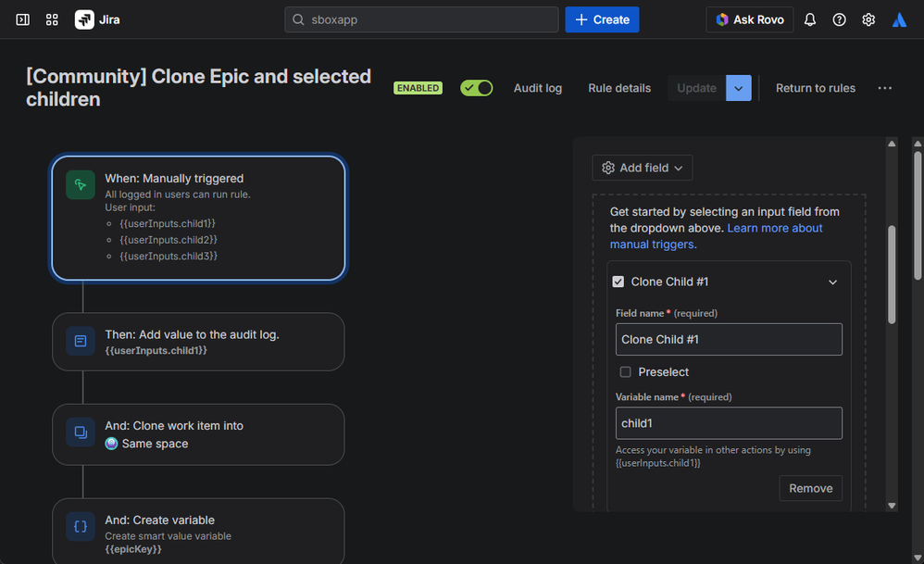The height and width of the screenshot is (564, 924).
Task: Click the sboxapp search field
Action: click(421, 19)
